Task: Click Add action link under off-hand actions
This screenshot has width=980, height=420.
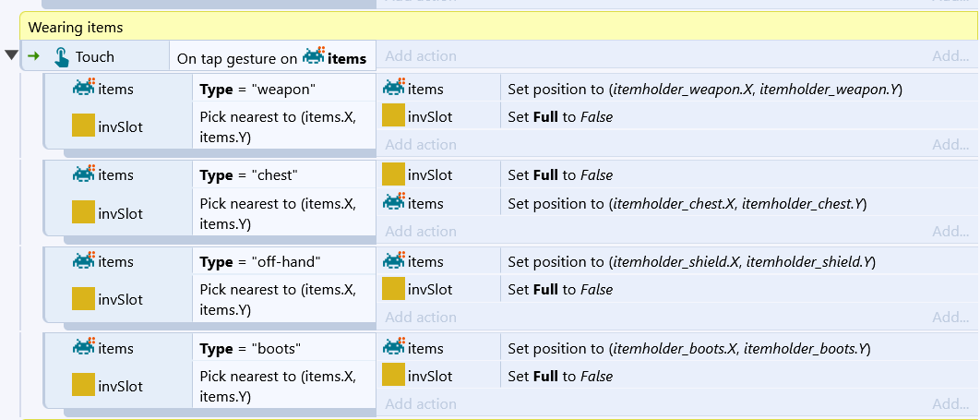Action: 421,317
